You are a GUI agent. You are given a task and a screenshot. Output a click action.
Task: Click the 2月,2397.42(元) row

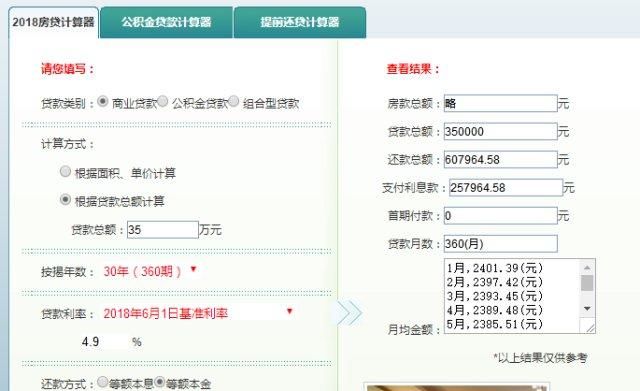point(494,282)
